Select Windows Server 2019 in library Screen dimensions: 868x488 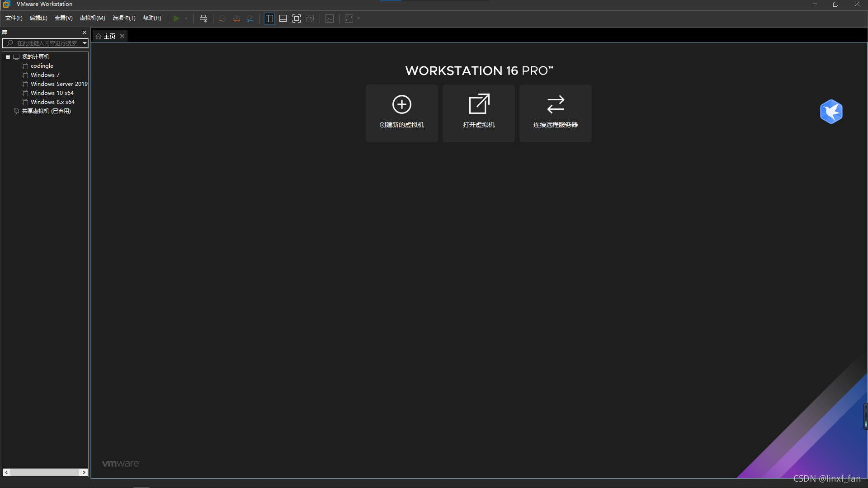(59, 84)
